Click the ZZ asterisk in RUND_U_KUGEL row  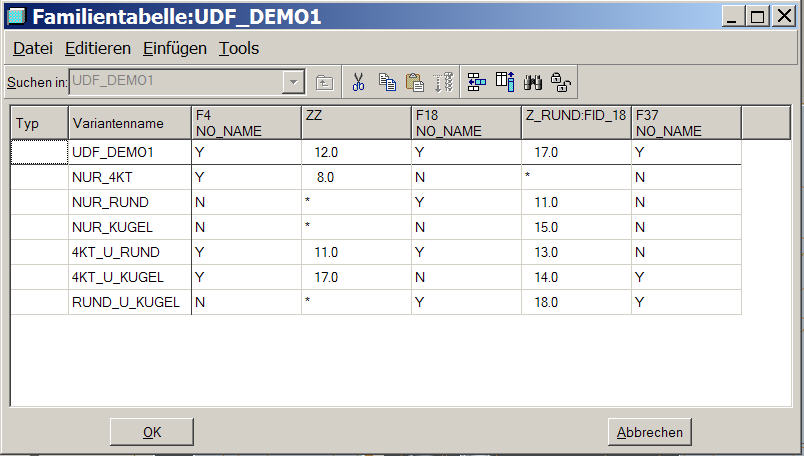click(356, 302)
